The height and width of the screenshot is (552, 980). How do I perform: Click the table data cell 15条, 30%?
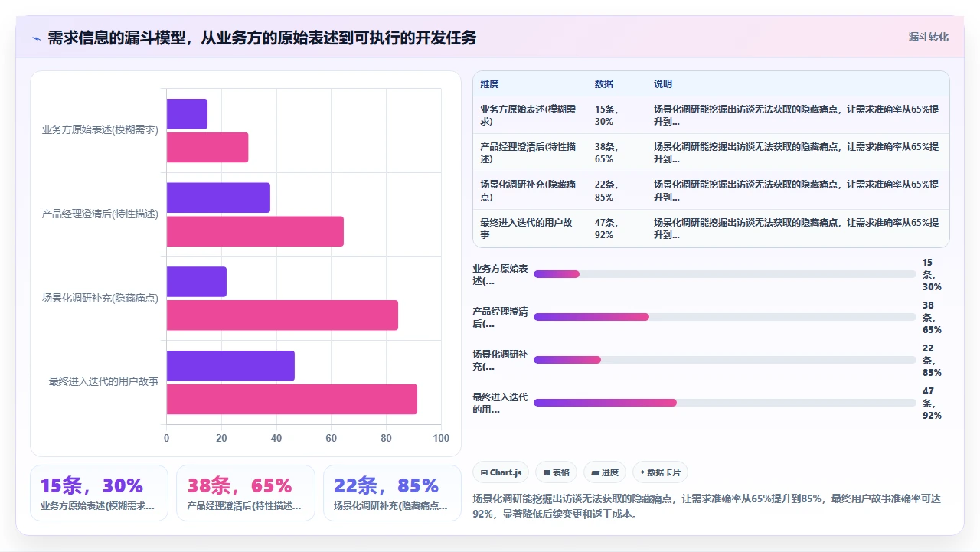tap(616, 115)
